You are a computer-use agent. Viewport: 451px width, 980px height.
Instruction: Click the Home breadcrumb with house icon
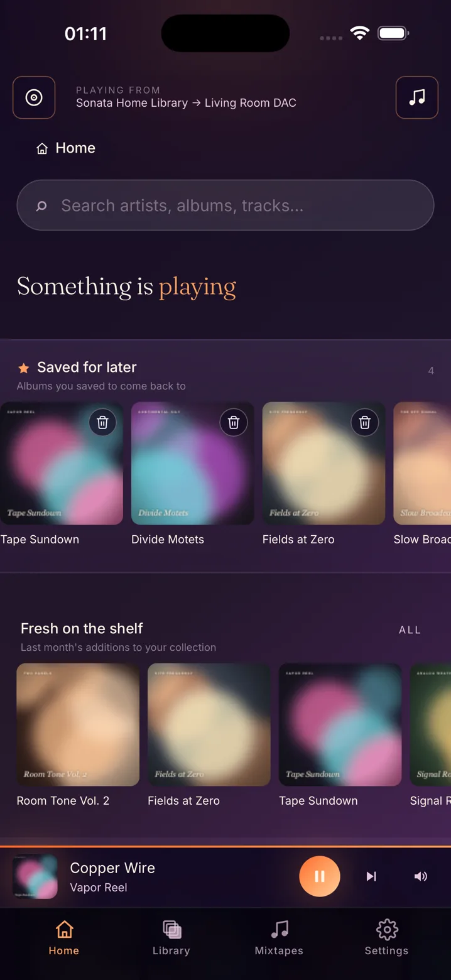coord(67,148)
